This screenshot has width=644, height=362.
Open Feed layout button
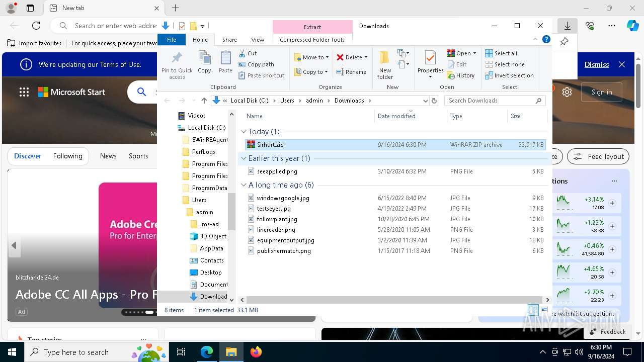click(x=598, y=156)
